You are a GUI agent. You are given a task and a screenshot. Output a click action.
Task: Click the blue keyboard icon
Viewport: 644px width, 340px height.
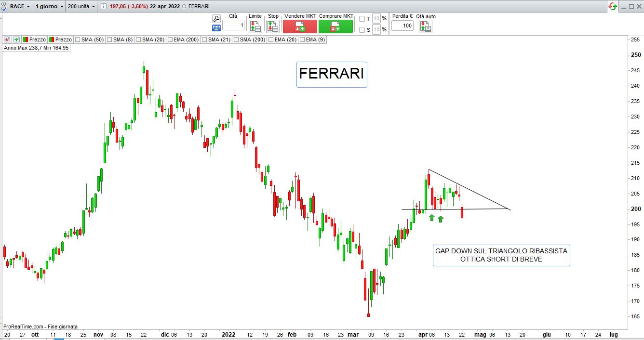216,28
